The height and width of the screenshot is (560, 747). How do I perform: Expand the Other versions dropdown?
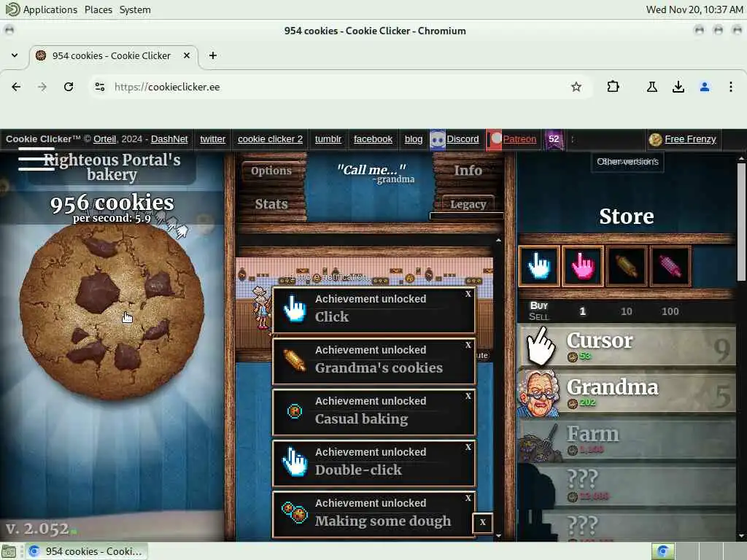coord(627,162)
